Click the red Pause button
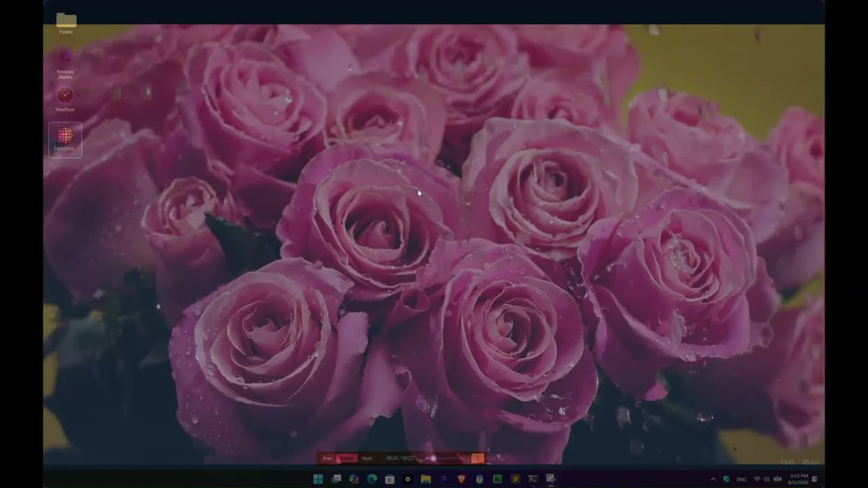 tap(347, 458)
